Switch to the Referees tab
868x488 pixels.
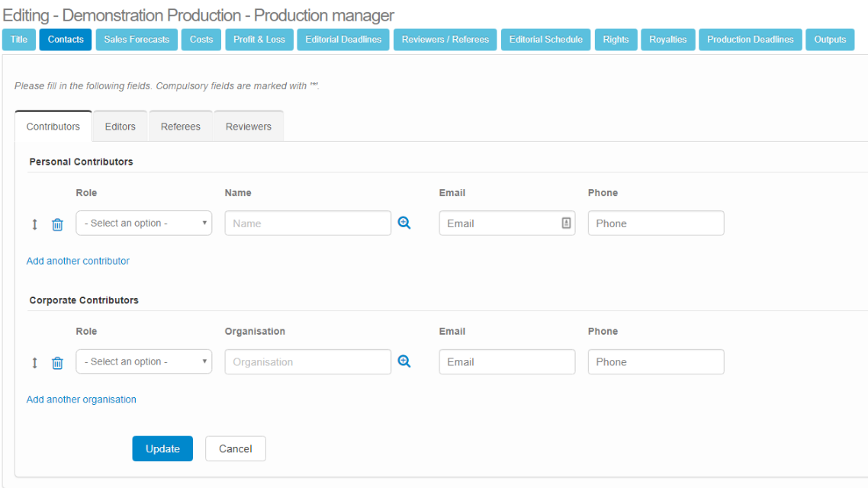(181, 127)
